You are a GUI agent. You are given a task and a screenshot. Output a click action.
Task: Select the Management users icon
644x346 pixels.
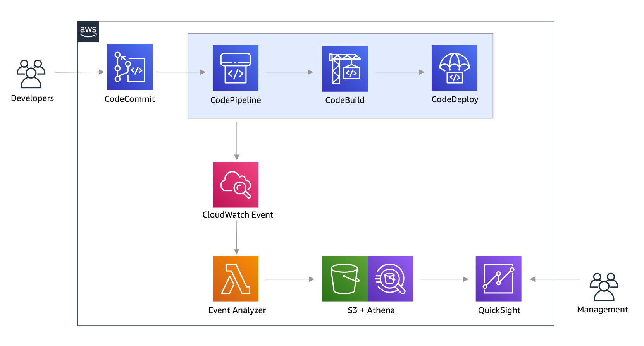tap(604, 287)
